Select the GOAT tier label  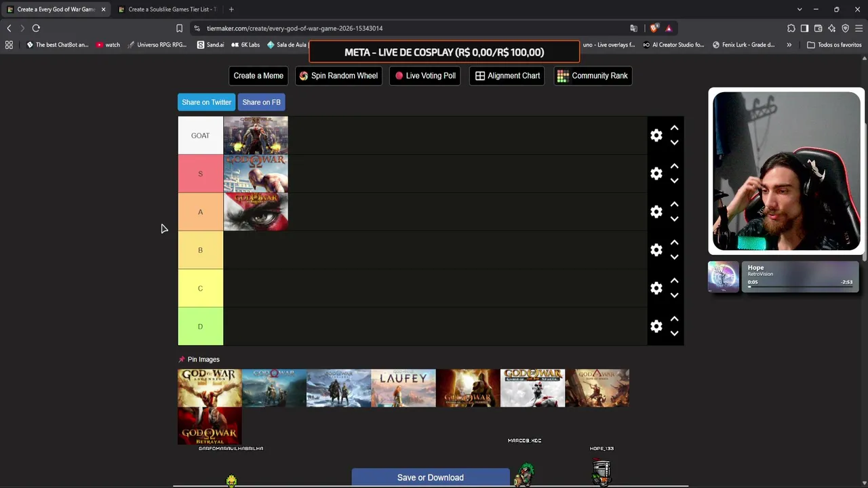tap(200, 136)
